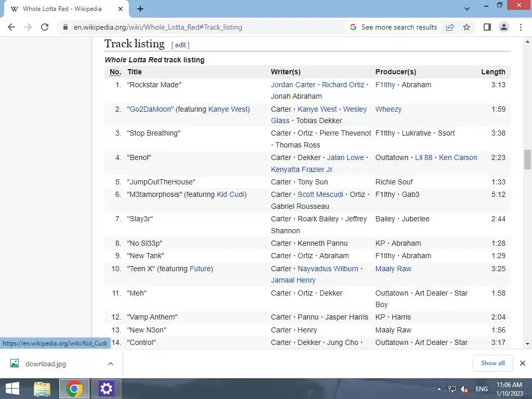The width and height of the screenshot is (532, 399).
Task: Open Jalan Lowe writer link
Action: [x=345, y=157]
